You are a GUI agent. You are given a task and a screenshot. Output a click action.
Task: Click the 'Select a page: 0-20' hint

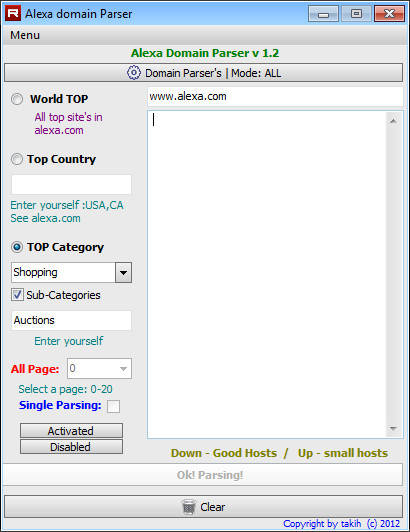coord(65,389)
